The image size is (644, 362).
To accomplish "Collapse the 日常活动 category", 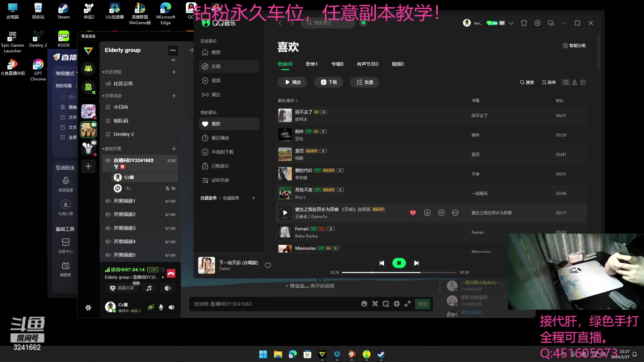I will coord(112,96).
